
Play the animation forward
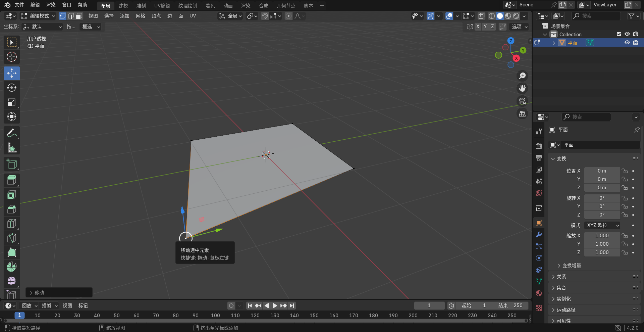pos(275,305)
